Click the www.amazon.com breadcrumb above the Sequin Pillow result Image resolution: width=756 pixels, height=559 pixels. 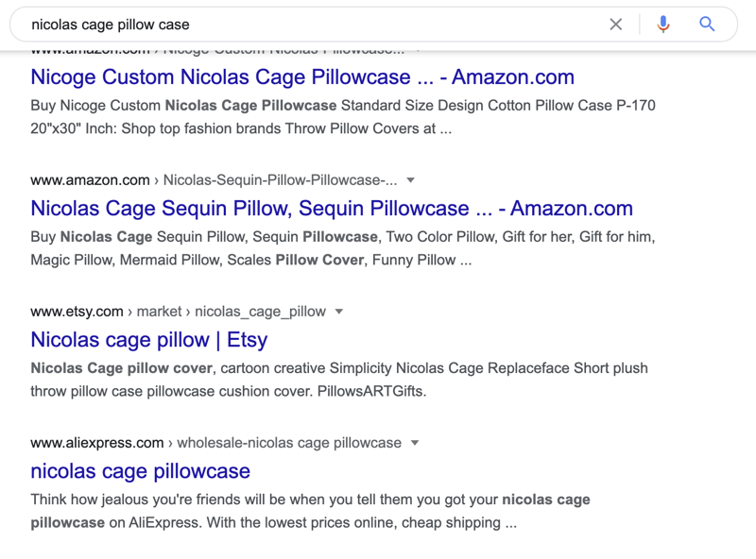coord(87,179)
